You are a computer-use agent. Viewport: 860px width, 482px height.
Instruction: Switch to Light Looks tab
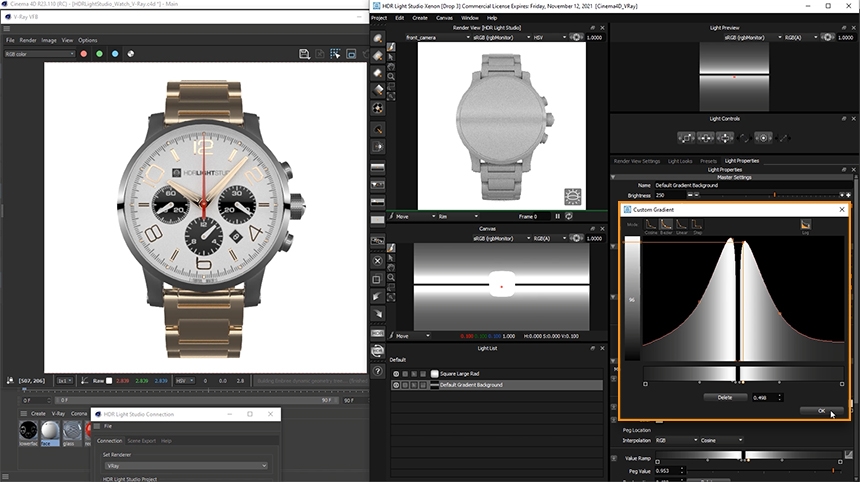coord(680,161)
